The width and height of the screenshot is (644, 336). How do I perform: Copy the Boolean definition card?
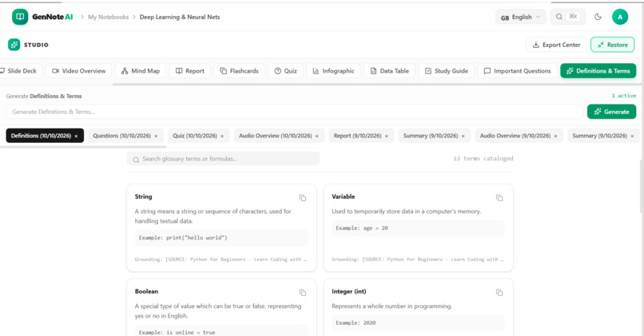point(303,293)
